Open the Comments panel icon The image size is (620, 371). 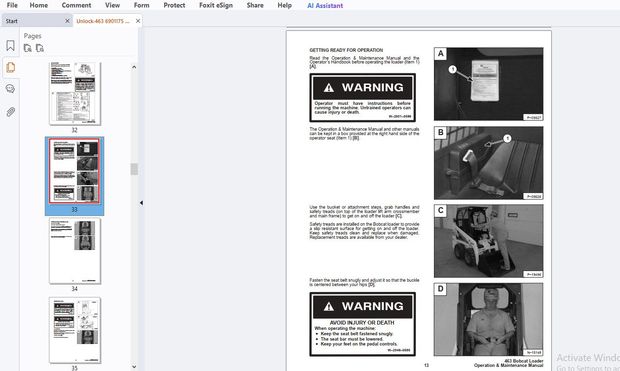pyautogui.click(x=10, y=89)
